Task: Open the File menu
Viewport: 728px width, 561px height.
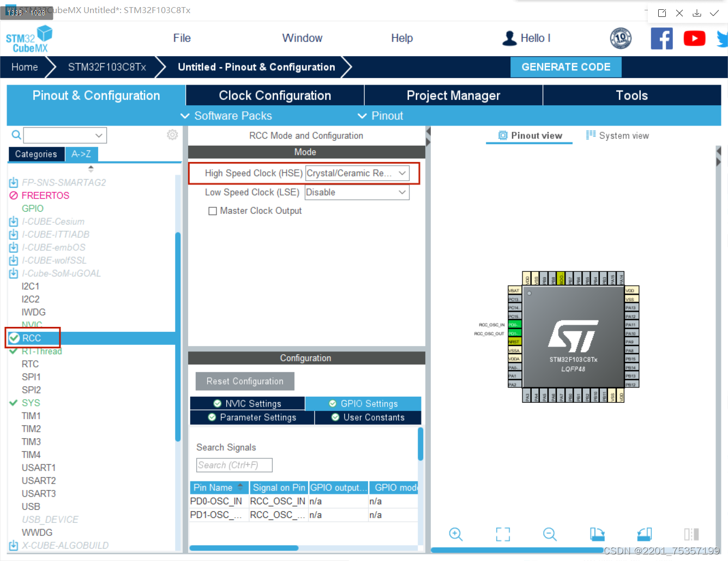Action: 182,38
